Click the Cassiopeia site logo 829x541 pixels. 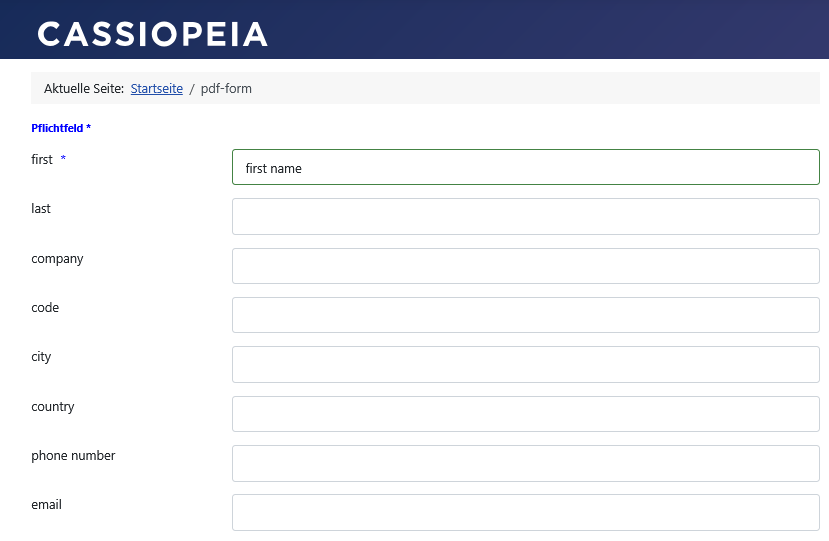(152, 34)
